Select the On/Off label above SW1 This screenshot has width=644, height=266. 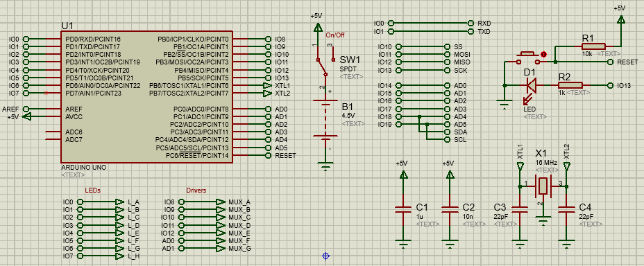[335, 35]
